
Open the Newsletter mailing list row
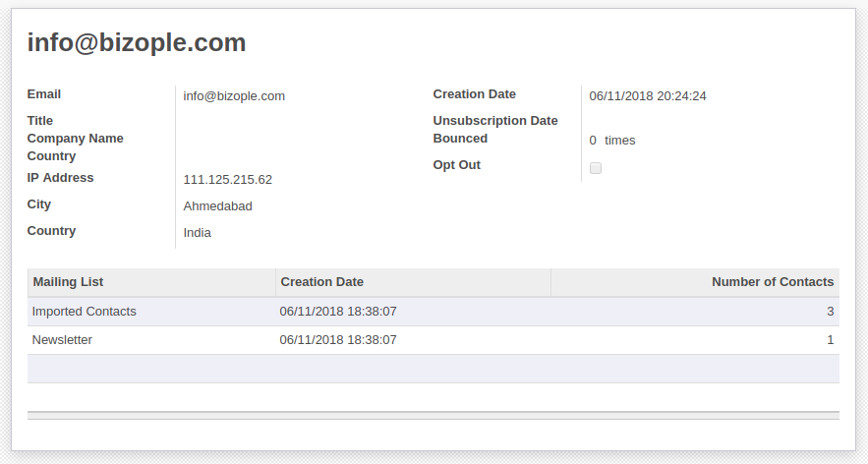point(434,340)
